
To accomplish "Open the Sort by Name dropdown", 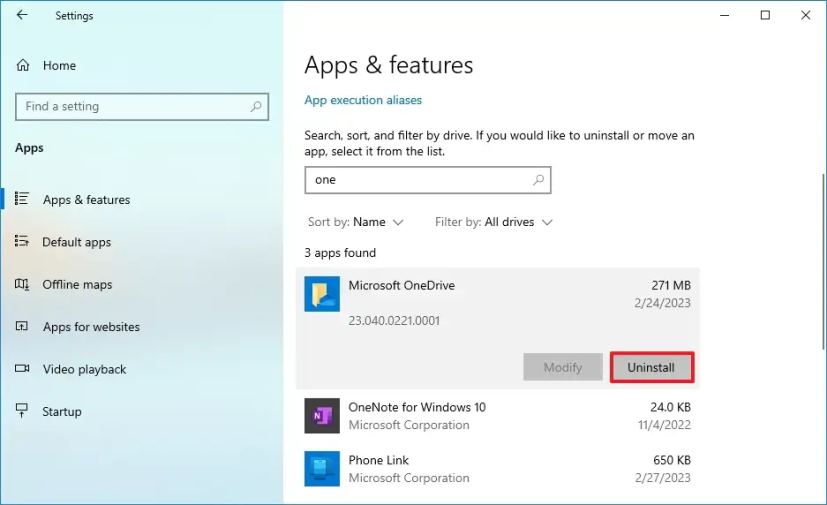I will click(x=355, y=222).
